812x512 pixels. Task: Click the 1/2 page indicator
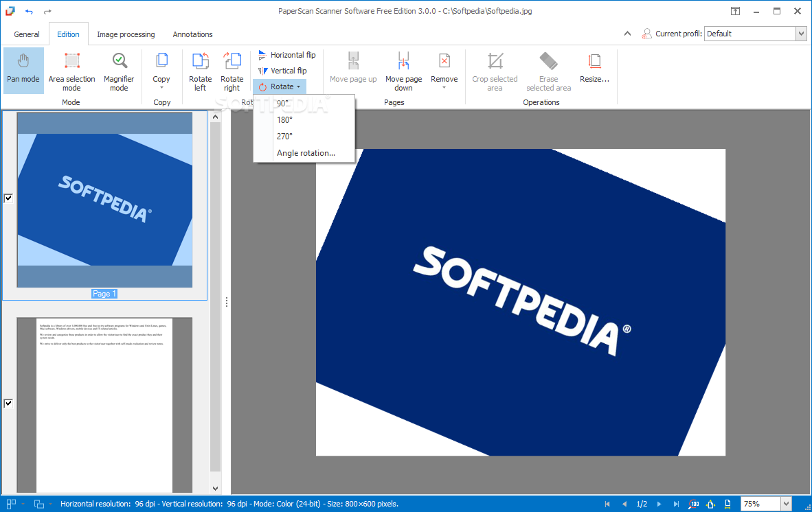click(642, 504)
